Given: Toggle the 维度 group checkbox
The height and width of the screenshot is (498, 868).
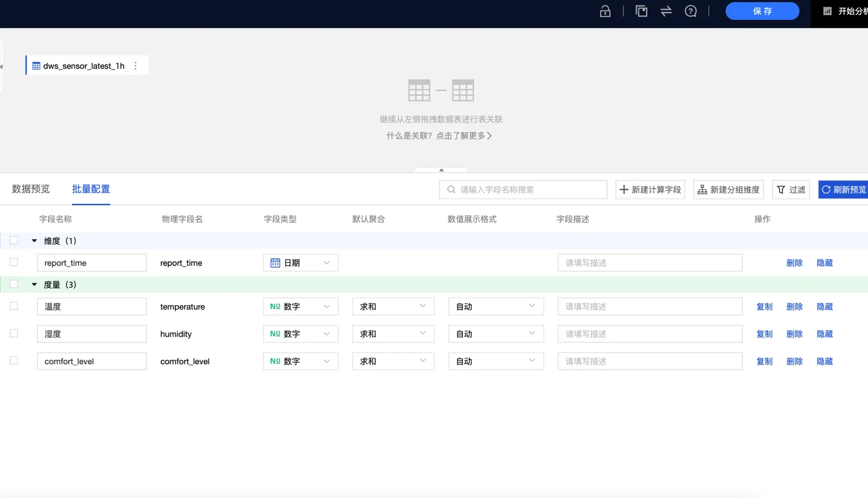Looking at the screenshot, I should (14, 241).
